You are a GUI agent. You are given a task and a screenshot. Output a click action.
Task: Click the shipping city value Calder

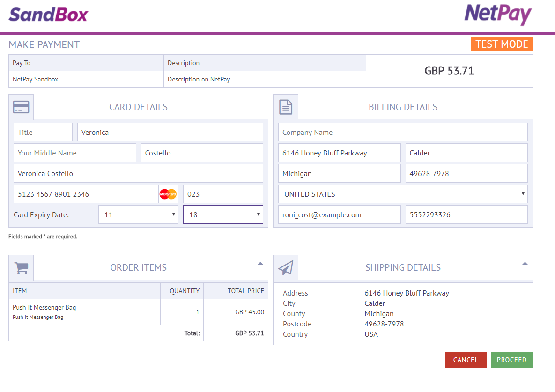point(375,303)
